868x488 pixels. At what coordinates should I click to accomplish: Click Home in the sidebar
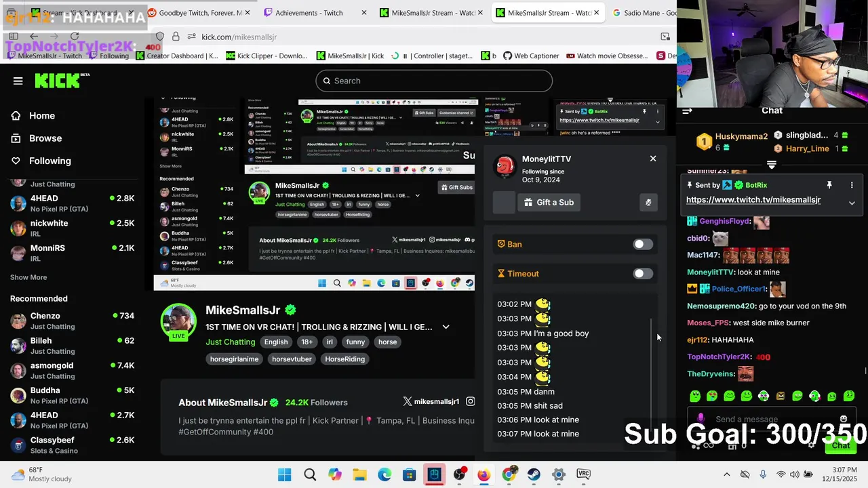tap(42, 116)
